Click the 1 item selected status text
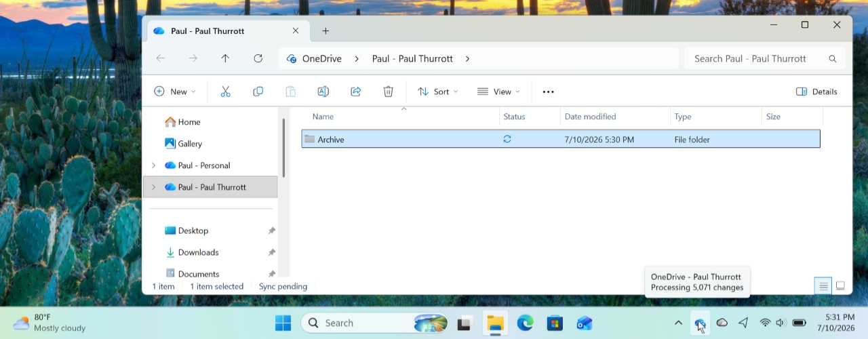Screen dimensions: 868x339 click(216, 287)
